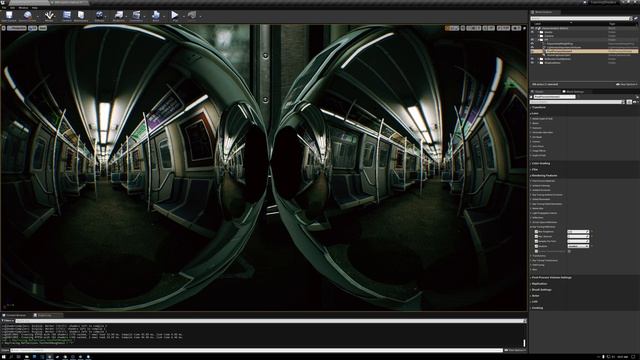Expand the Cooking section
The height and width of the screenshot is (360, 640).
(x=537, y=308)
